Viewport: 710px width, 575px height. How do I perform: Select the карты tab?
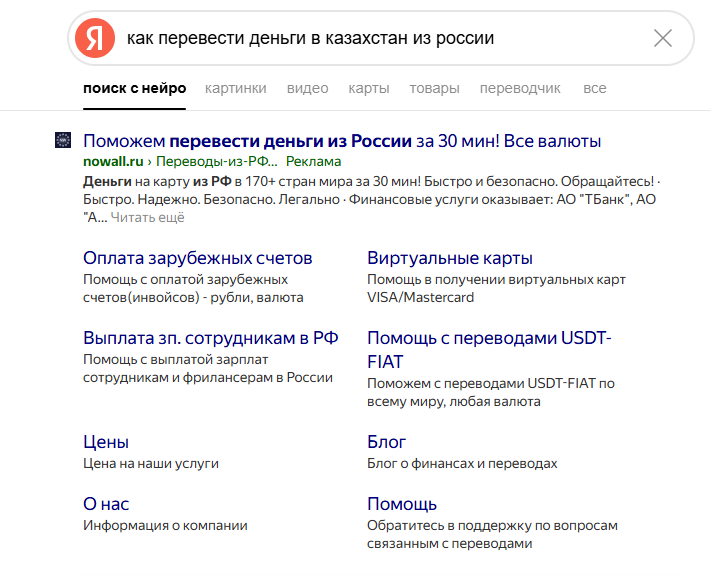tap(369, 88)
